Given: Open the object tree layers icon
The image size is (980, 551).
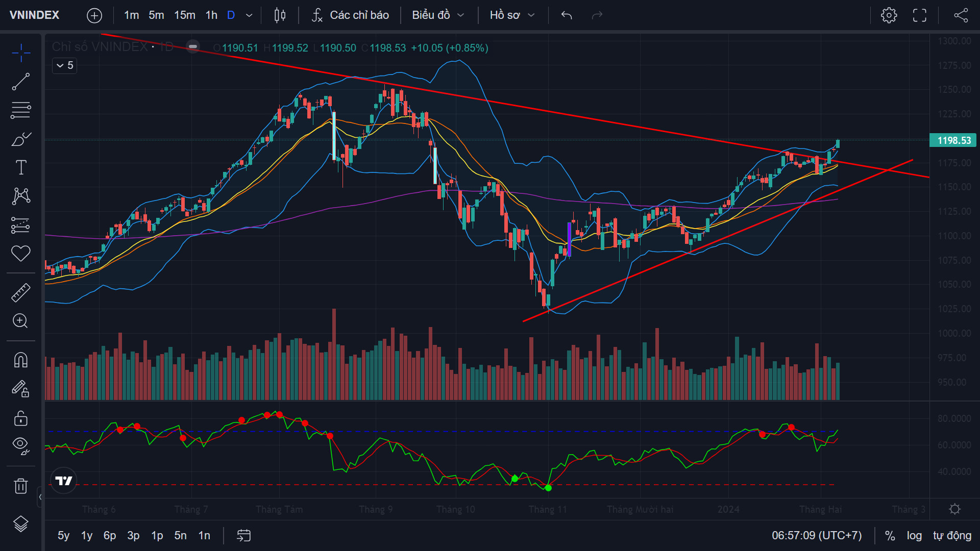Looking at the screenshot, I should coord(21,524).
